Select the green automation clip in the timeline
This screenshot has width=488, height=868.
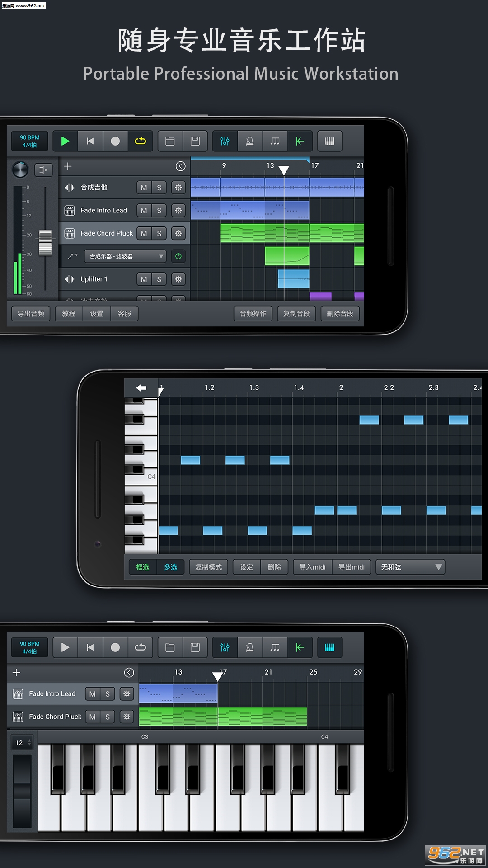click(287, 256)
